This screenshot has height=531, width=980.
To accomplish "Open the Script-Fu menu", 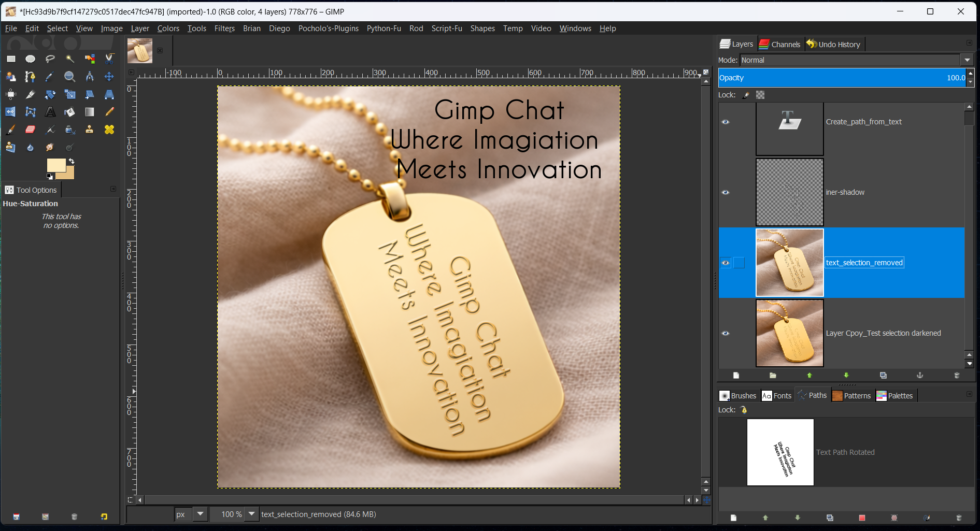I will pyautogui.click(x=447, y=28).
